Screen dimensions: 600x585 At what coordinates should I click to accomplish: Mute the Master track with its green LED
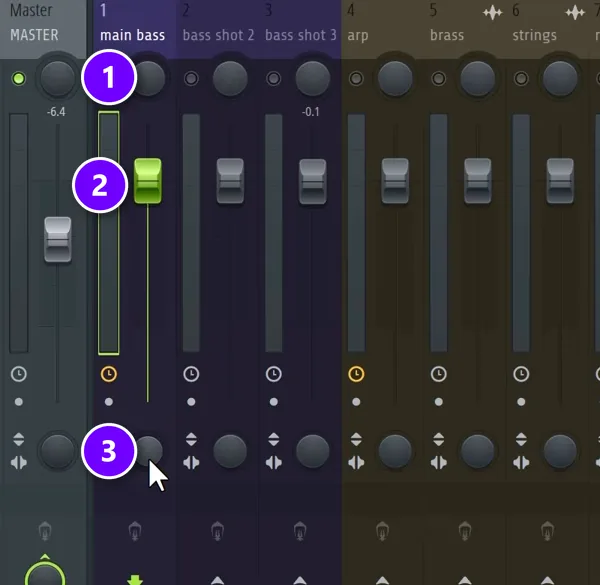[19, 78]
